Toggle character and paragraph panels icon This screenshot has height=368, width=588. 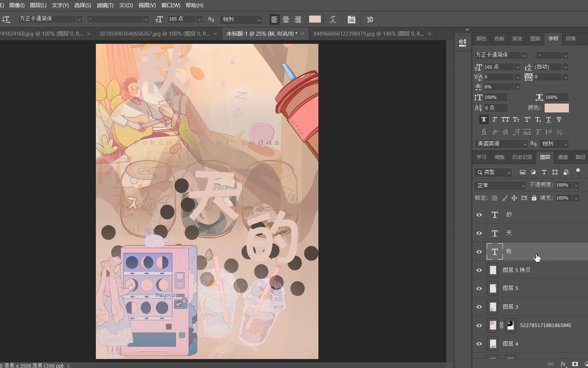point(351,19)
